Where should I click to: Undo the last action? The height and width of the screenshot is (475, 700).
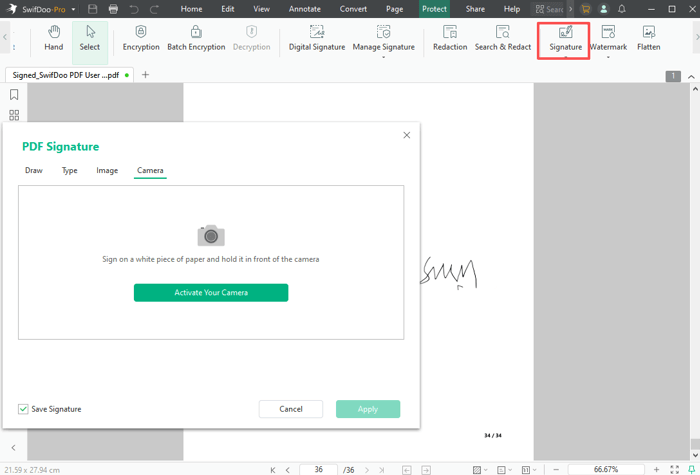[133, 9]
